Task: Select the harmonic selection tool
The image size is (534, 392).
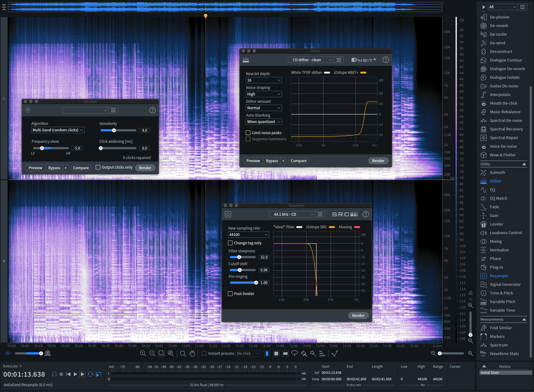Action: (x=322, y=354)
